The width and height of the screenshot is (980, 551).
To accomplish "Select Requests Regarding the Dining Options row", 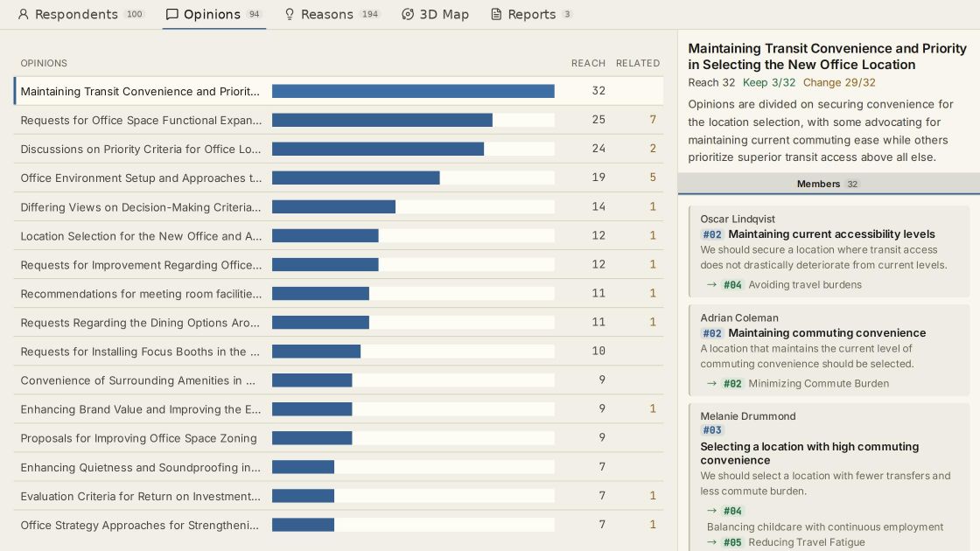I will pyautogui.click(x=339, y=323).
